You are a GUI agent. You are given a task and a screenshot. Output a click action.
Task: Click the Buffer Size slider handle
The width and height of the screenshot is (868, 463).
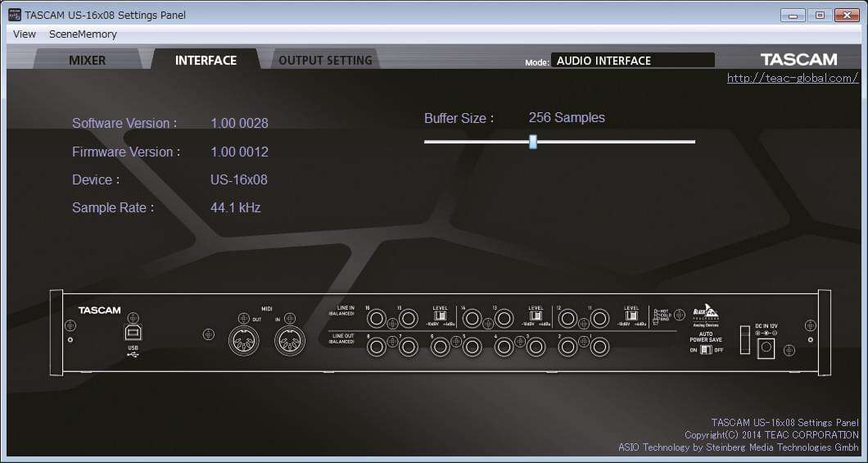(x=532, y=142)
